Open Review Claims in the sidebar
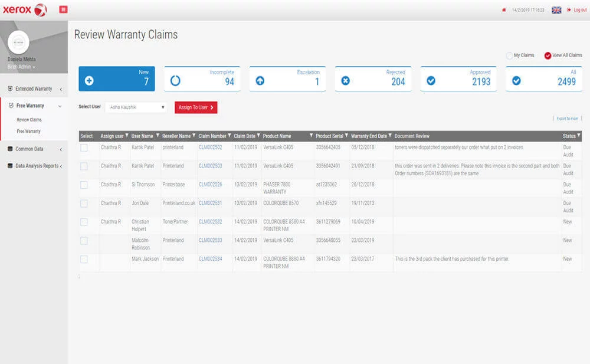The image size is (590, 364). click(29, 120)
